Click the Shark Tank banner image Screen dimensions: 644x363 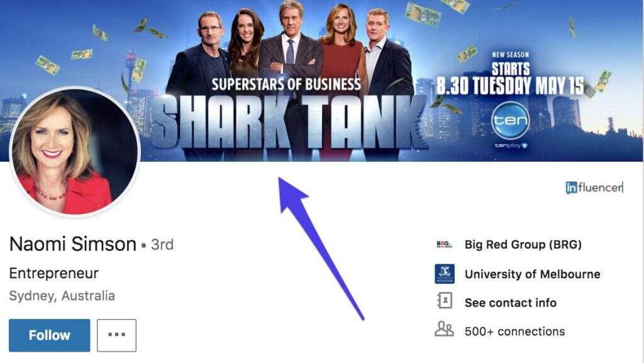coord(321,81)
